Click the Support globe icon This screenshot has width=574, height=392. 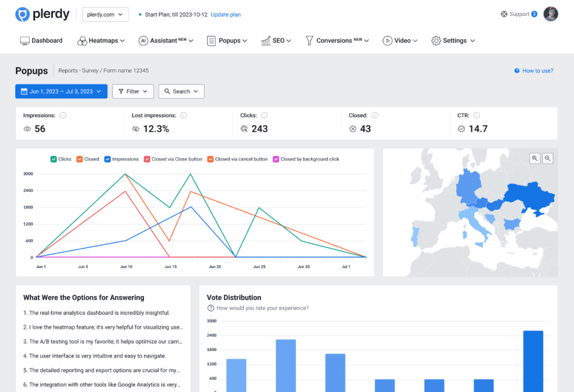(x=504, y=14)
